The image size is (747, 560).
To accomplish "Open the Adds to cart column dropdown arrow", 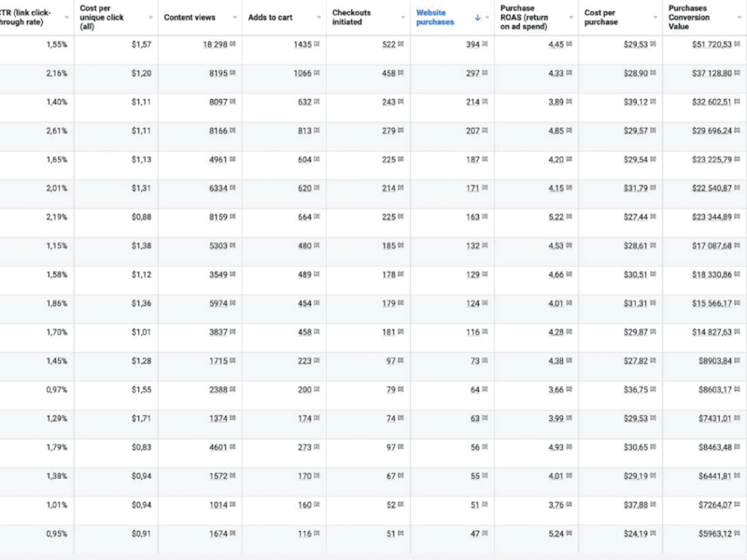I will click(x=318, y=18).
